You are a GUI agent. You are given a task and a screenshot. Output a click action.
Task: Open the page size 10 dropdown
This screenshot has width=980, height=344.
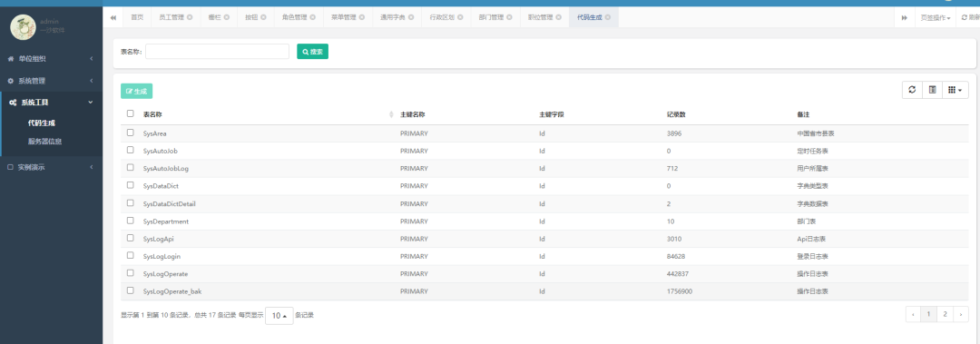(279, 316)
